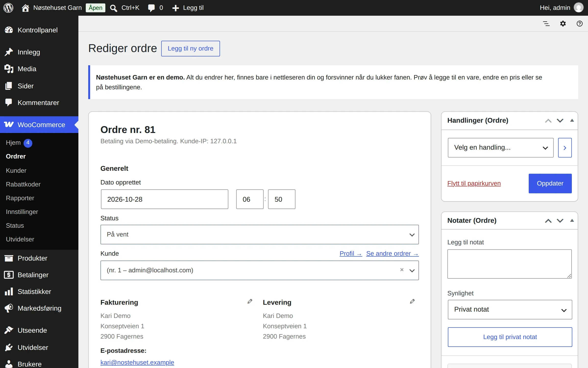Open Rabattkoder submenu item
The image size is (588, 368).
[23, 184]
